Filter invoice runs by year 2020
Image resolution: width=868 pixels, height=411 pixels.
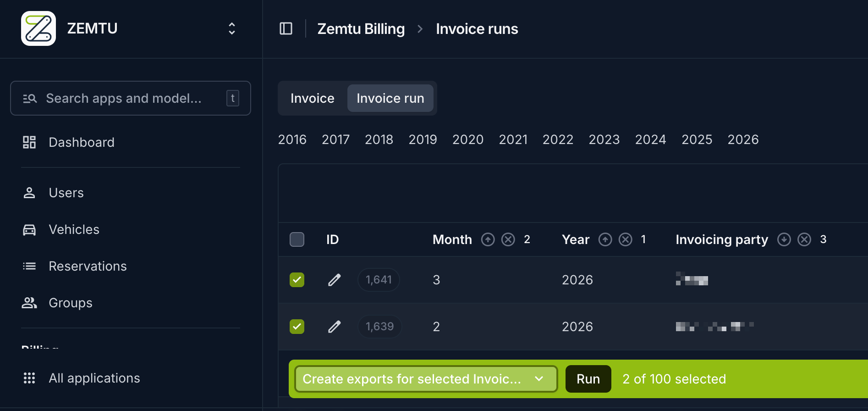(x=468, y=139)
